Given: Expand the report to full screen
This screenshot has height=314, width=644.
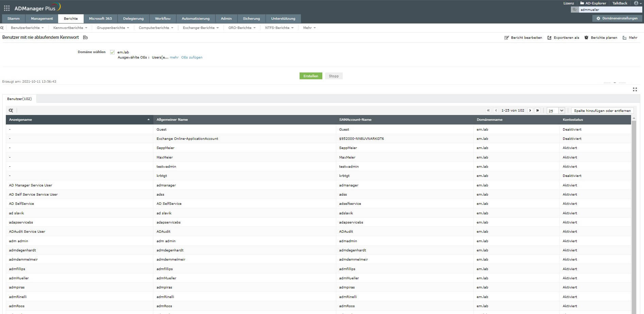Looking at the screenshot, I should pos(635,89).
